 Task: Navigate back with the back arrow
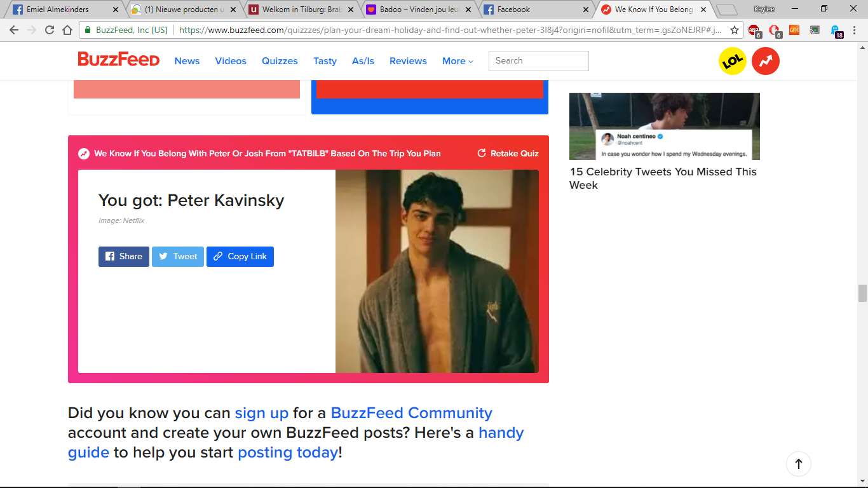[14, 30]
